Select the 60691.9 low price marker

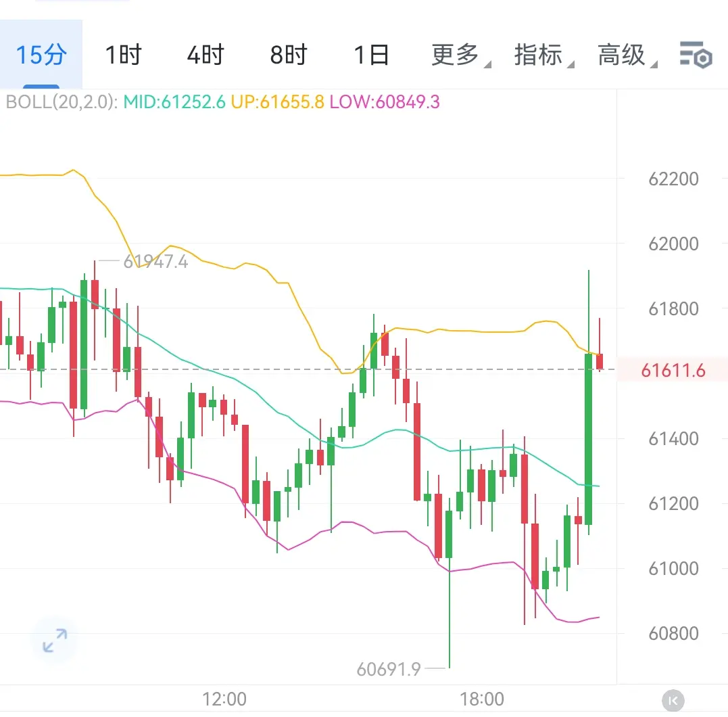pyautogui.click(x=389, y=669)
